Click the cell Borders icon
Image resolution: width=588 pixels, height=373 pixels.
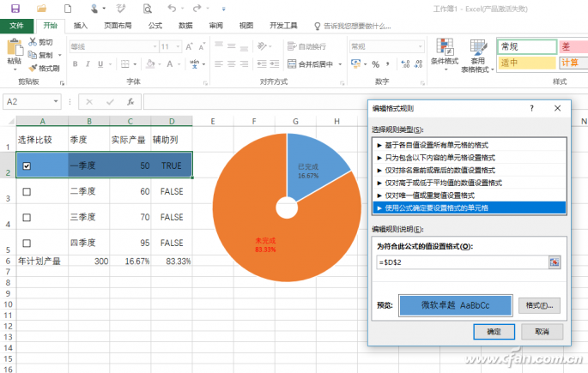click(125, 64)
